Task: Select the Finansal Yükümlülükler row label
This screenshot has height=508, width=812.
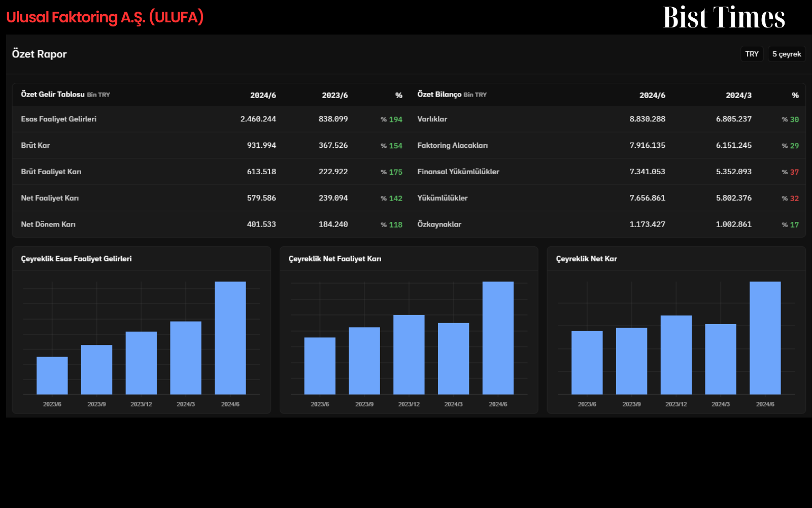Action: point(458,172)
